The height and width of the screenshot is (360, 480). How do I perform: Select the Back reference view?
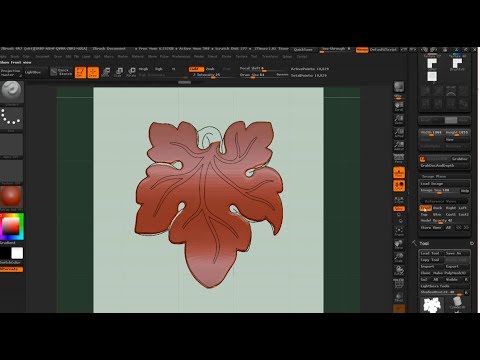click(x=438, y=208)
